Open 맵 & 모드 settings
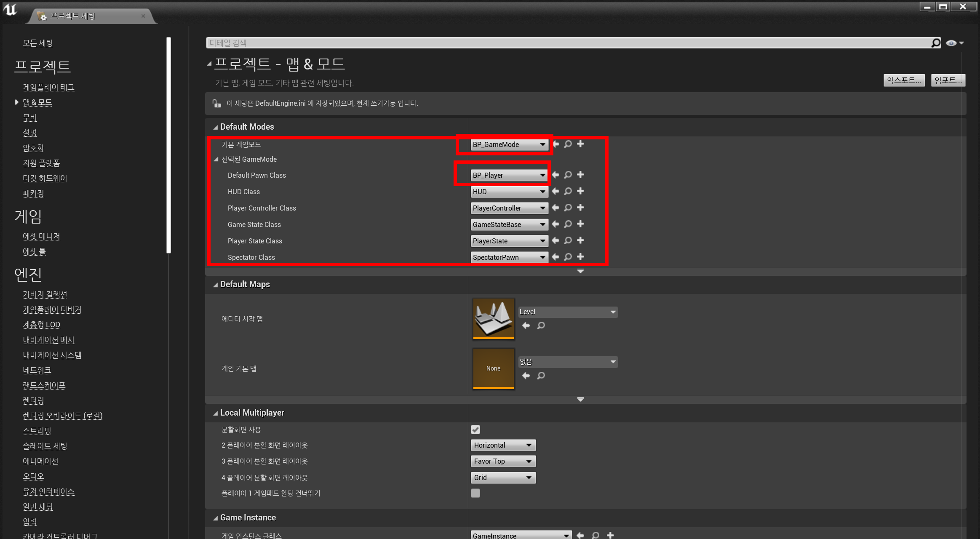This screenshot has width=980, height=539. point(37,102)
